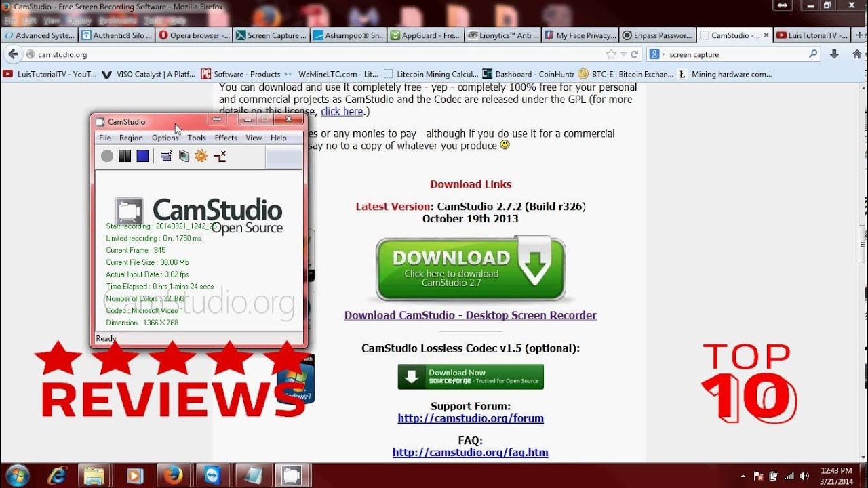Open CamStudio screen annotations sun icon

pos(201,157)
